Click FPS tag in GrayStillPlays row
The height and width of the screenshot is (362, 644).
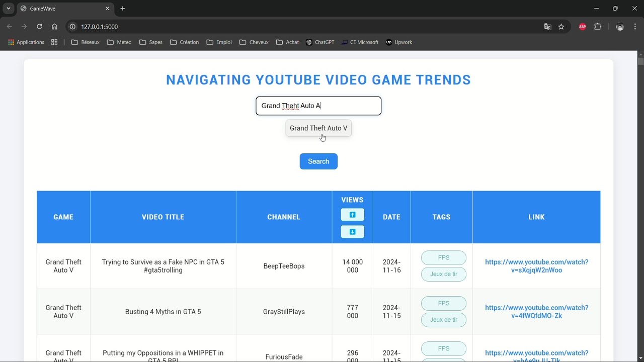point(444,304)
